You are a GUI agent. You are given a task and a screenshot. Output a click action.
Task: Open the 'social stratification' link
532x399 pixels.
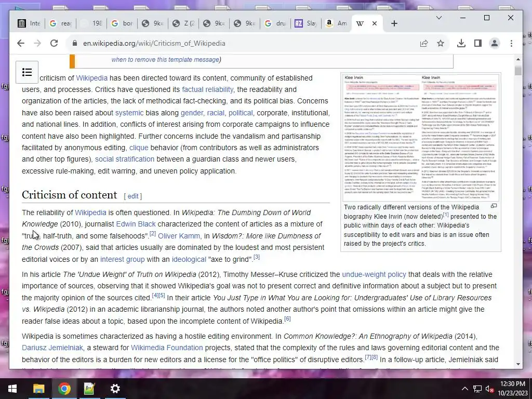pos(125,159)
